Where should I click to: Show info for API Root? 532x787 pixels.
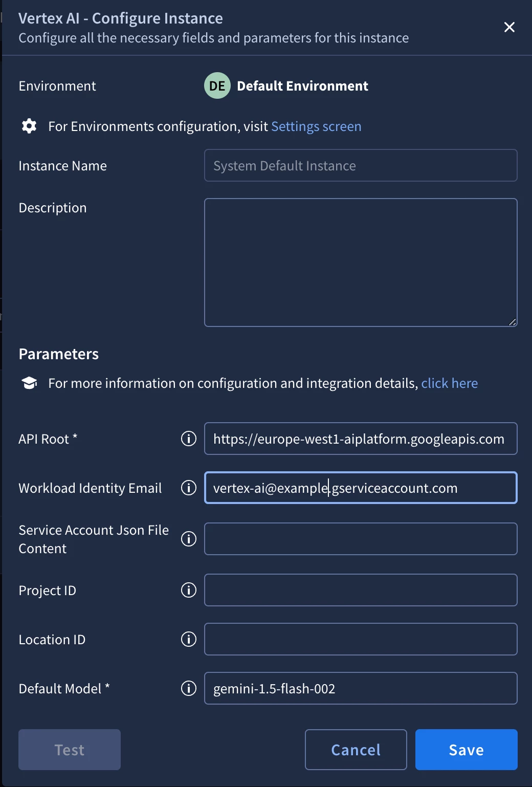tap(189, 439)
